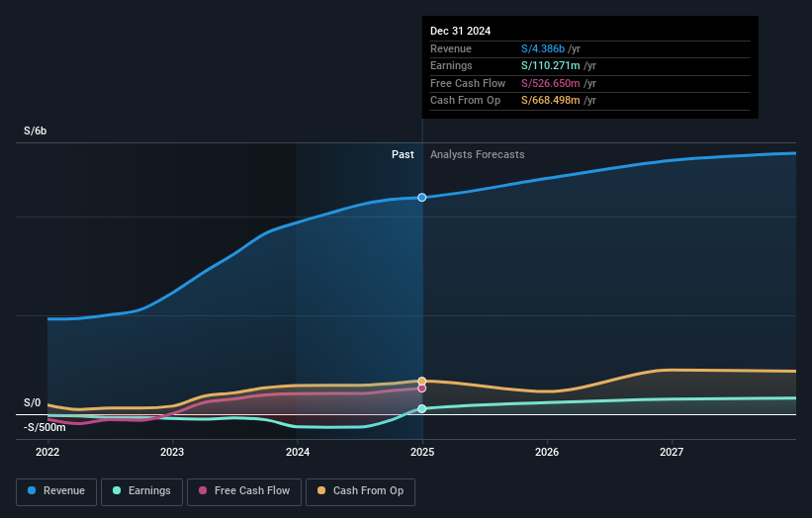The image size is (812, 518).
Task: Click the 2027 x-axis label
Action: (x=672, y=453)
